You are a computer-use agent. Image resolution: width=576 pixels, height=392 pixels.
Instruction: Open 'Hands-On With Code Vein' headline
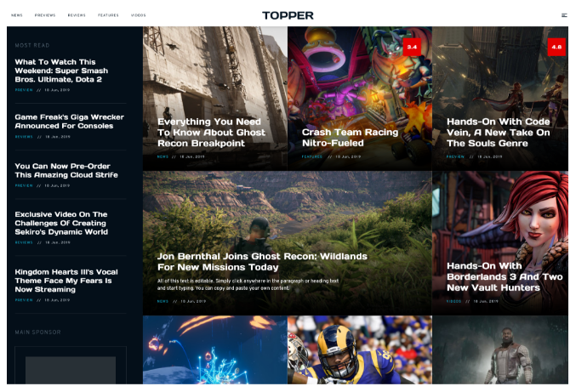pos(499,133)
